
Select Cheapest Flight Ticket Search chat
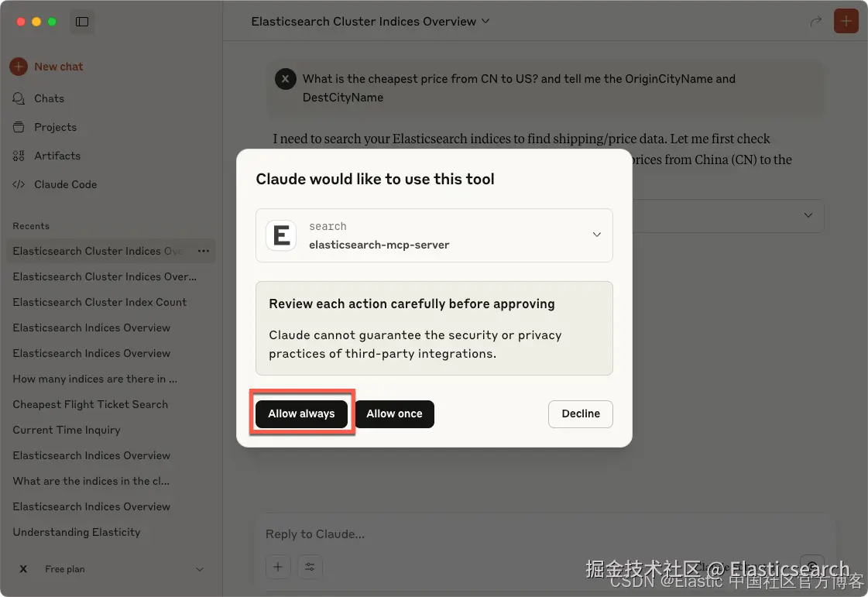click(91, 404)
